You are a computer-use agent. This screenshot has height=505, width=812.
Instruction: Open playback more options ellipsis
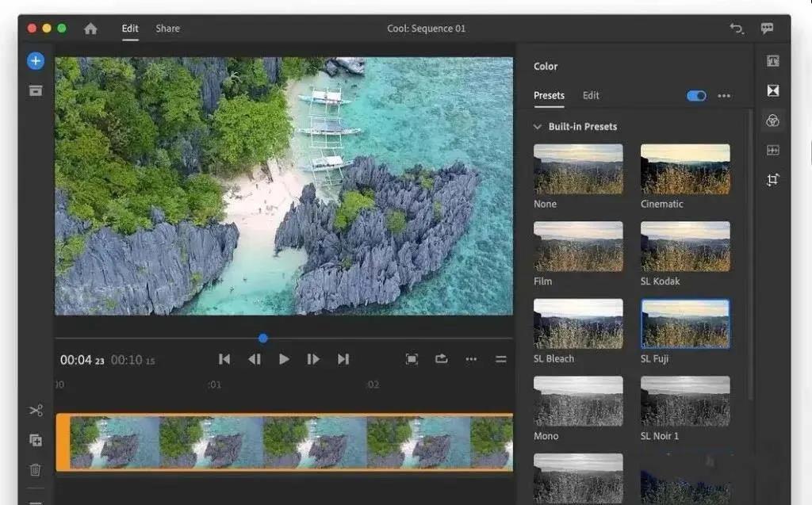[471, 359]
